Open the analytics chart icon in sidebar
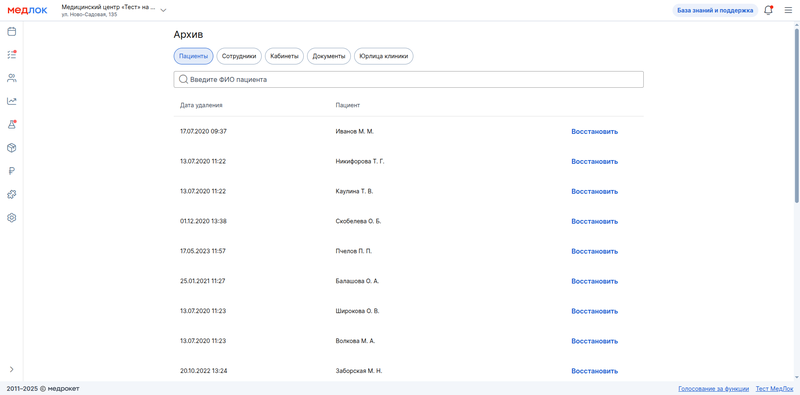The image size is (800, 395). coord(11,101)
